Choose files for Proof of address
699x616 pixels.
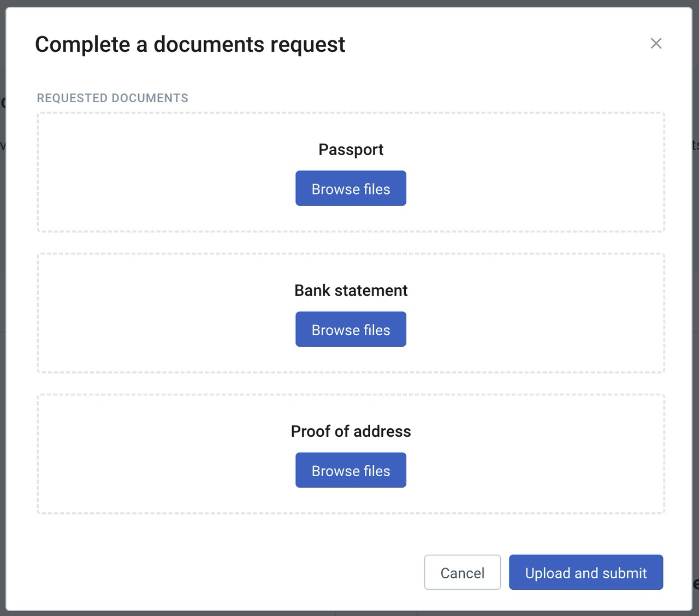pos(351,470)
